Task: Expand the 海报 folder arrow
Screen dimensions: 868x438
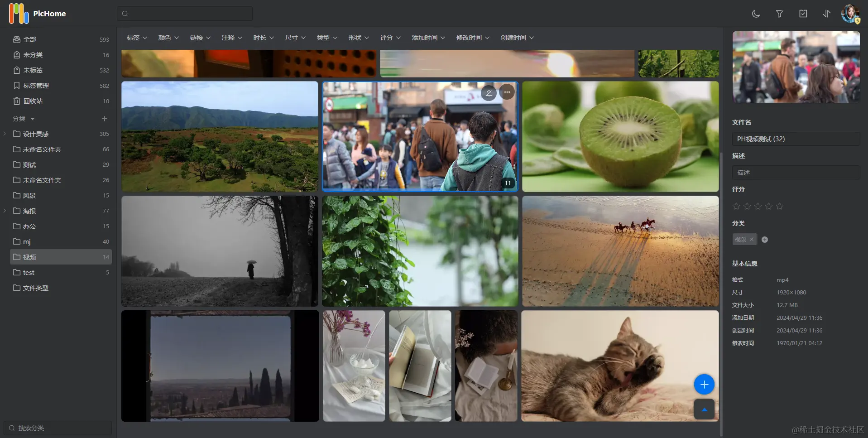Action: (x=5, y=211)
